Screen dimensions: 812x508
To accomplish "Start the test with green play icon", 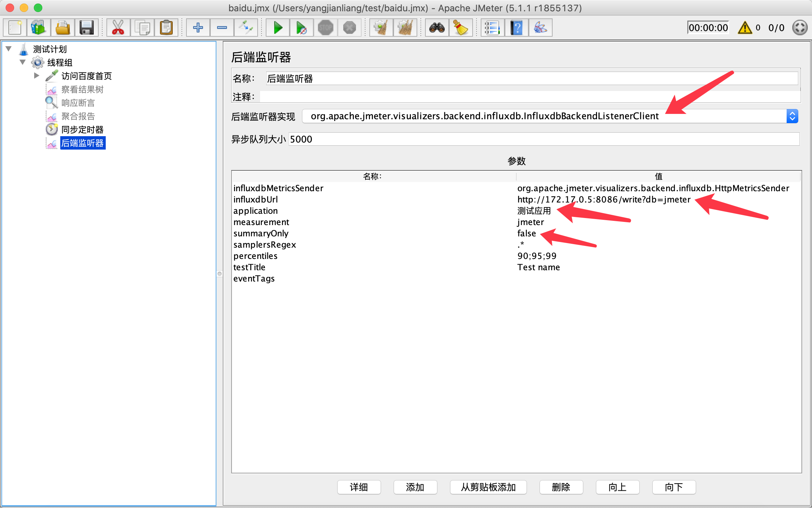I will coord(278,28).
